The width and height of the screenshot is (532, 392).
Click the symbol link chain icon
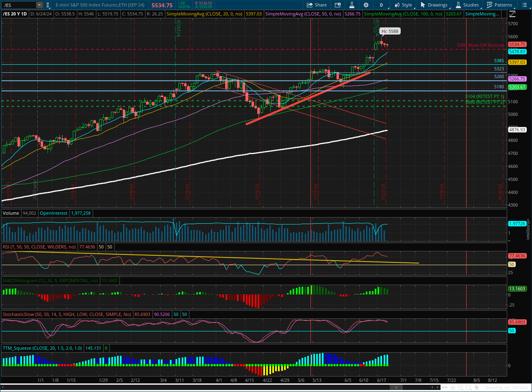(48, 5)
